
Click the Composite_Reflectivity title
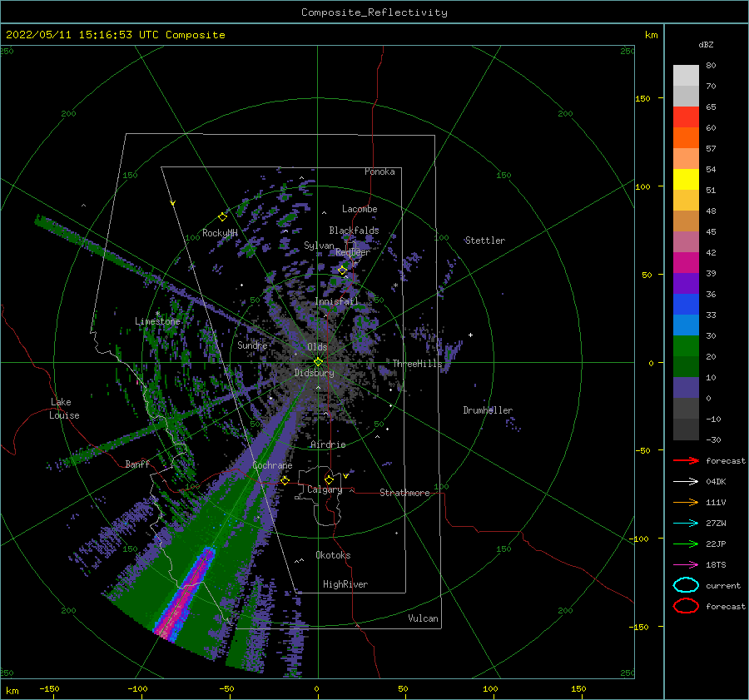point(374,12)
